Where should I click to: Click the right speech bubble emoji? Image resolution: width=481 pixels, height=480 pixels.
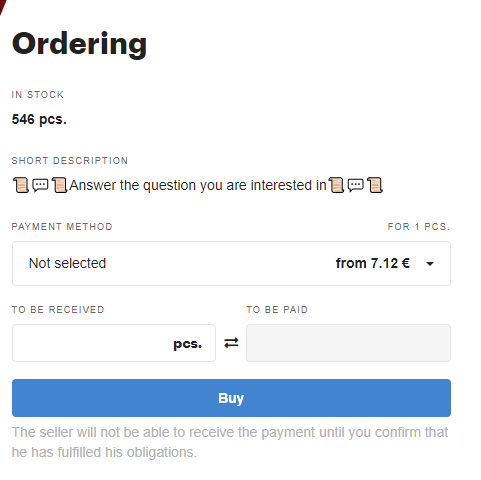(355, 185)
